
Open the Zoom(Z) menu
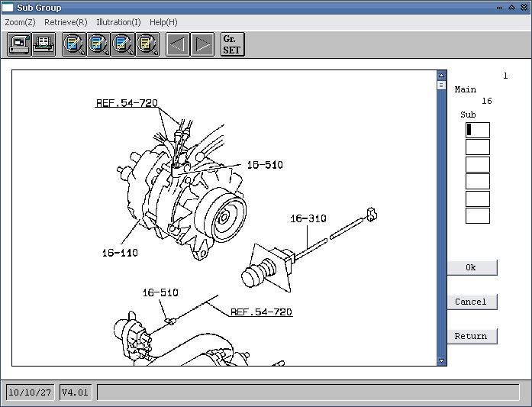(x=20, y=22)
